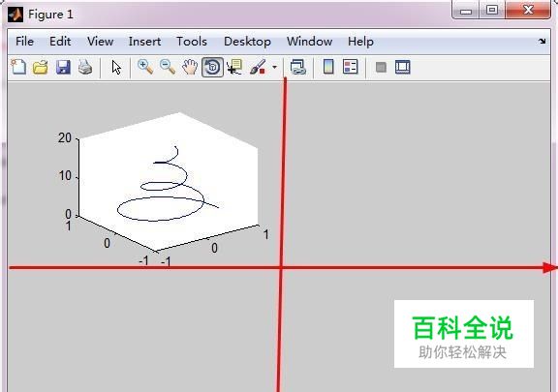Open a file using the folder icon
This screenshot has width=558, height=392.
41,67
